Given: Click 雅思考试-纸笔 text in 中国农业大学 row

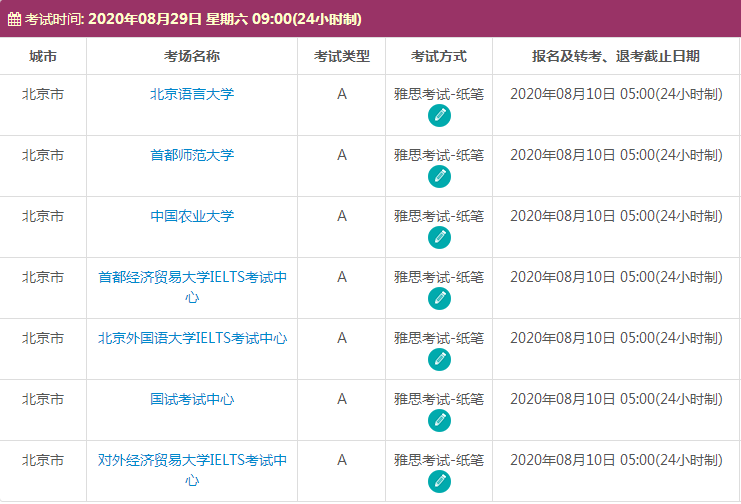Looking at the screenshot, I should tap(439, 216).
